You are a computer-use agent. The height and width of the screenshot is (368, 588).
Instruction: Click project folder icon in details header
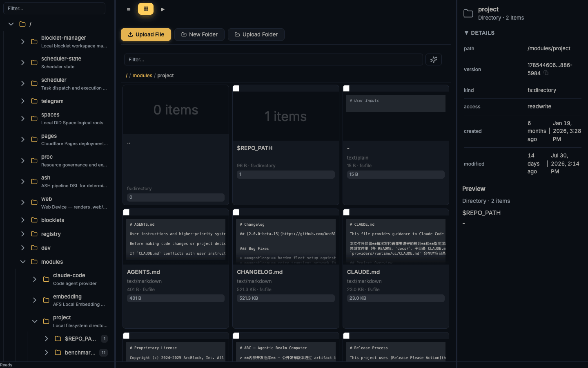(468, 13)
